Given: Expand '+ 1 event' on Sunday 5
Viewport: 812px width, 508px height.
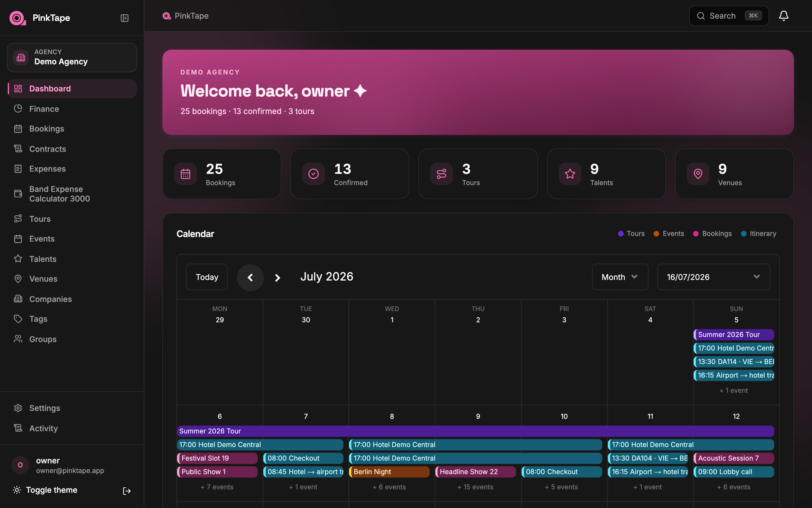Looking at the screenshot, I should [x=734, y=390].
